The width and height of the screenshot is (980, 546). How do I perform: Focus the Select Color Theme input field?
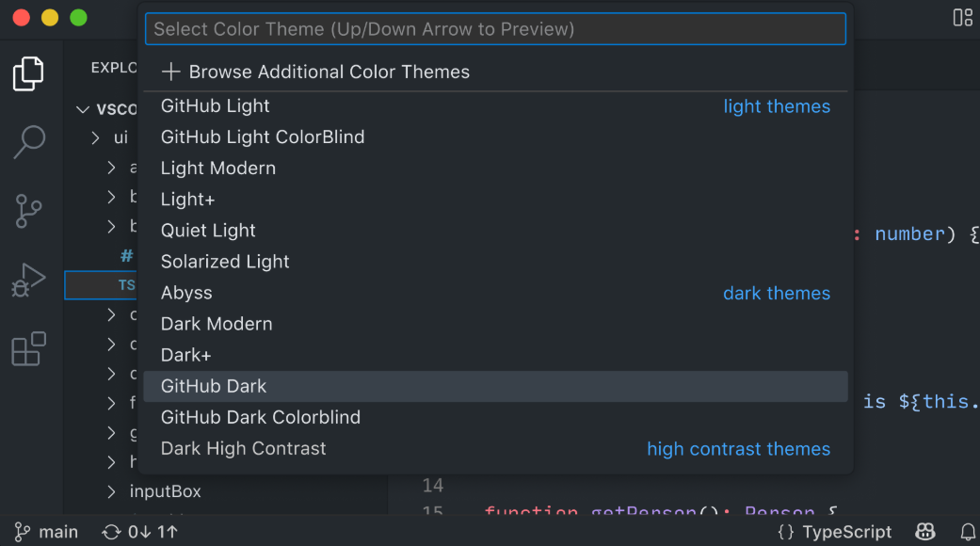pos(495,29)
